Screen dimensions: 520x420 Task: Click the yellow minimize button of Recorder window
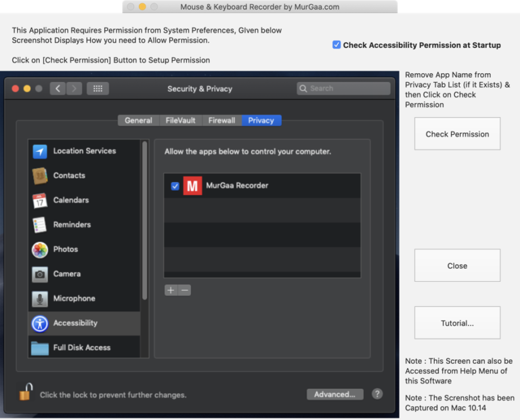[x=142, y=7]
